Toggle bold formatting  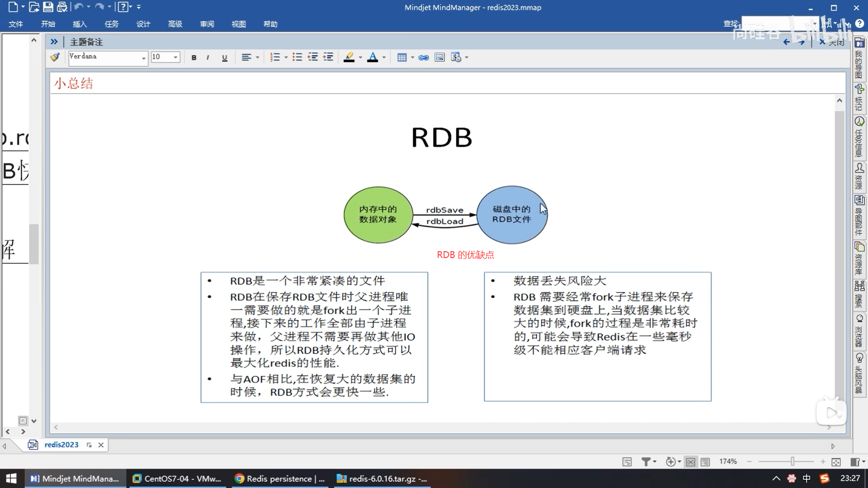pos(194,57)
